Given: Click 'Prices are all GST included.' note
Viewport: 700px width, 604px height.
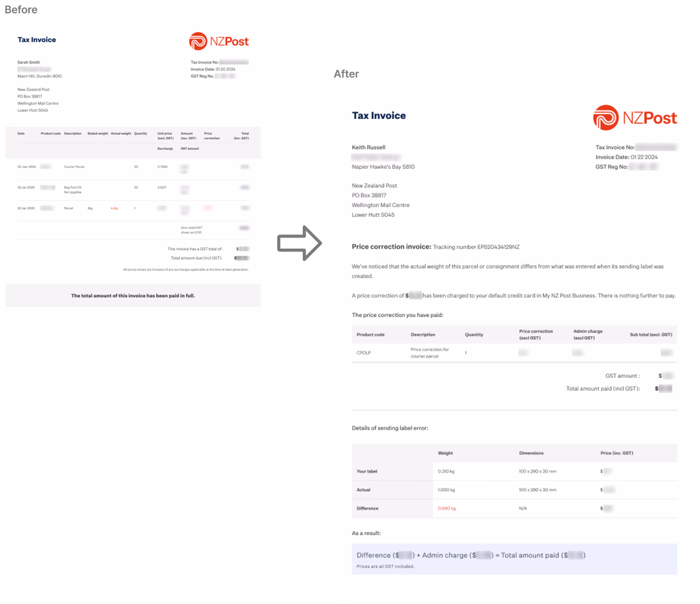Looking at the screenshot, I should tap(386, 566).
